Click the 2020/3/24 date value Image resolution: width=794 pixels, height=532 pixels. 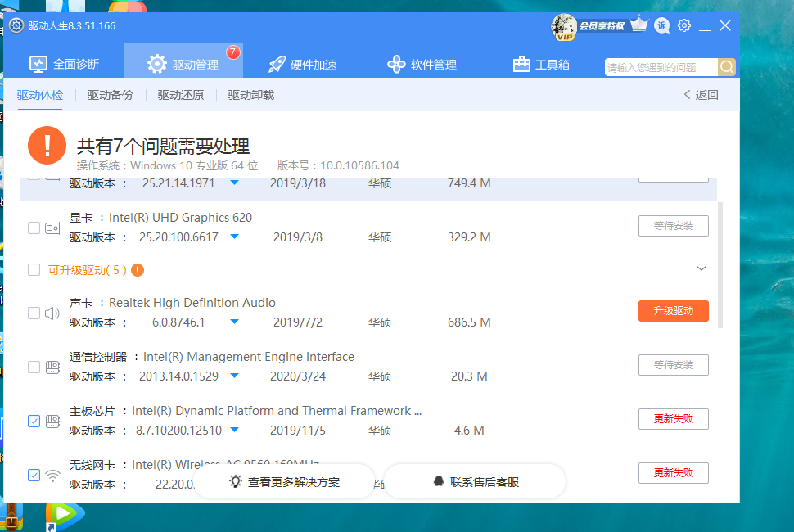point(298,376)
